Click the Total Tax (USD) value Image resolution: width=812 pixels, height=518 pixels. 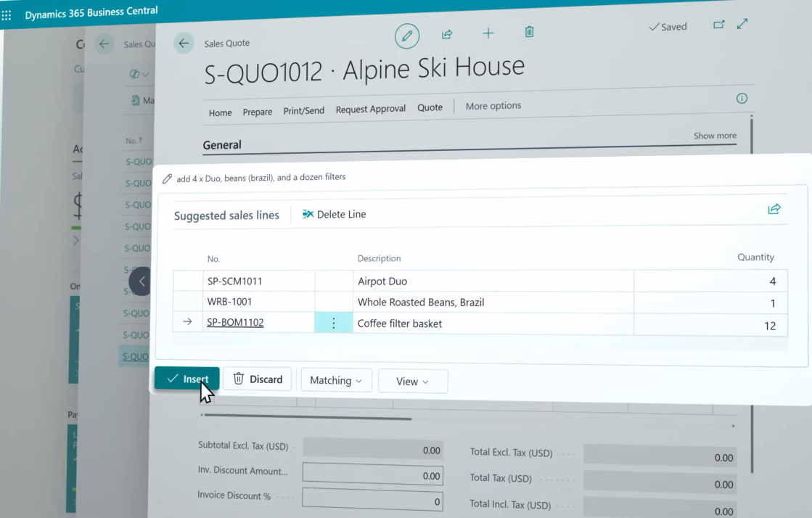[658, 482]
